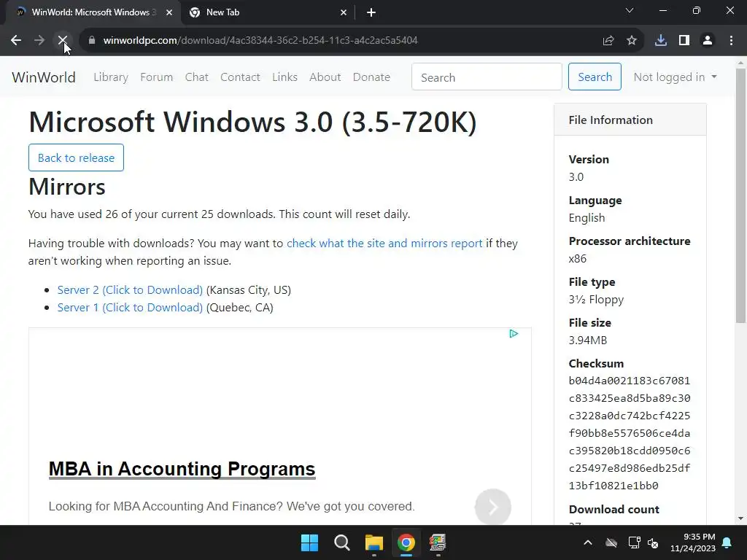
Task: Click the network display tray icon
Action: pos(634,542)
